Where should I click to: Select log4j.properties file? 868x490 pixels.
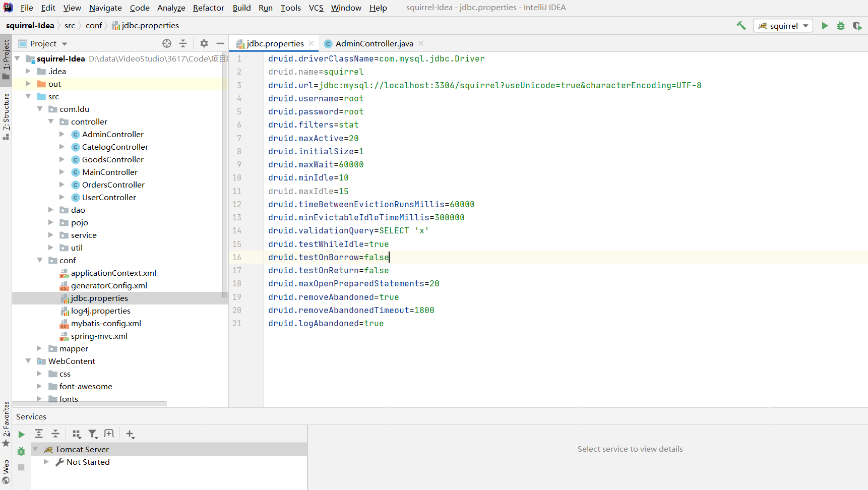[100, 311]
